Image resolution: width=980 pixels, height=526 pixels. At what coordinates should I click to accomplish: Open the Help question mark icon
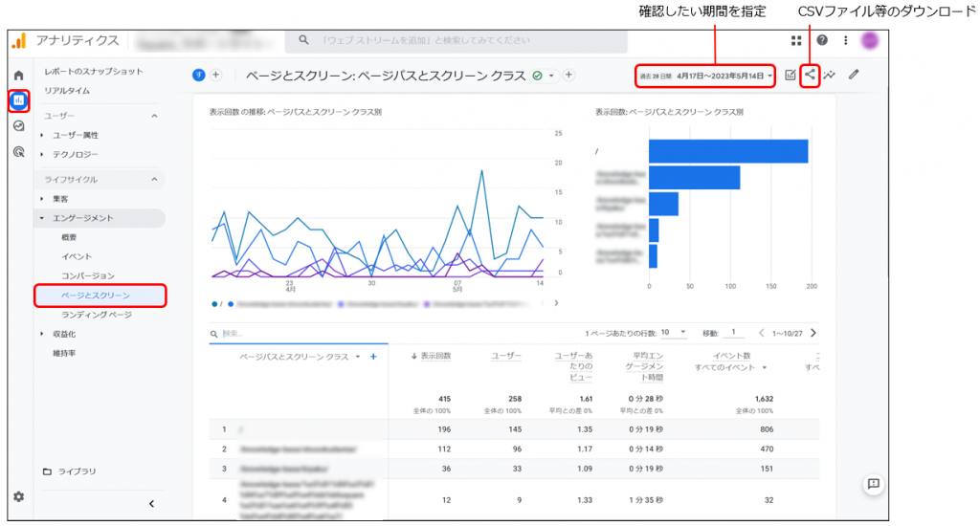tap(822, 40)
